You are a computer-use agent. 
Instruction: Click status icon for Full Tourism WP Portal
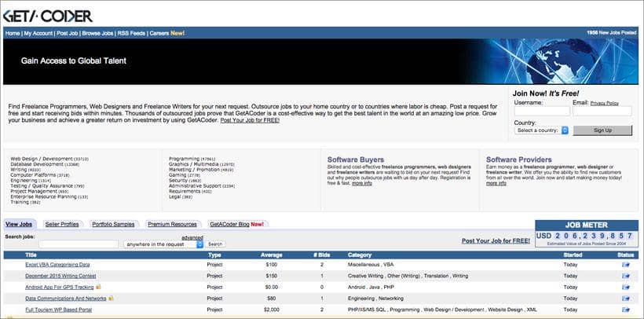pos(625,310)
